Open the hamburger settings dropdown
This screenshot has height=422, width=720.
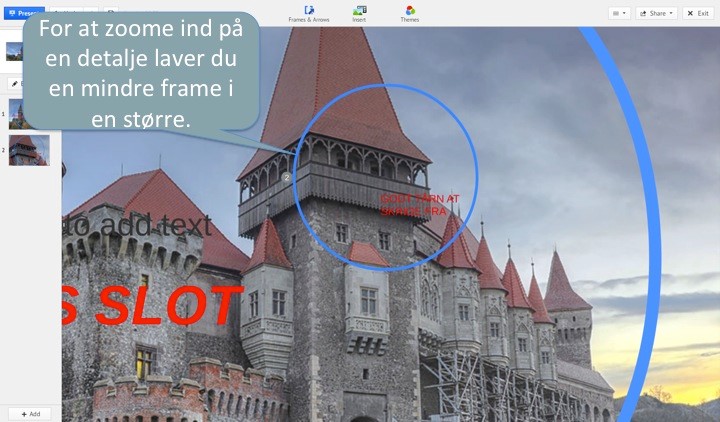click(x=619, y=13)
